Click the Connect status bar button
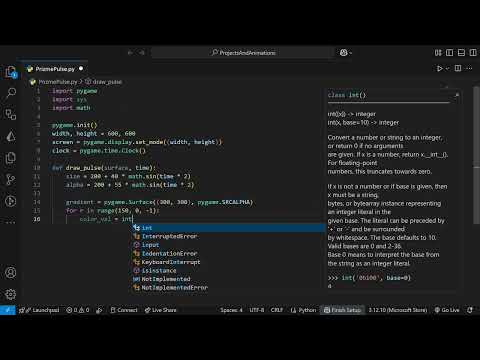480x360 pixels. [124, 310]
